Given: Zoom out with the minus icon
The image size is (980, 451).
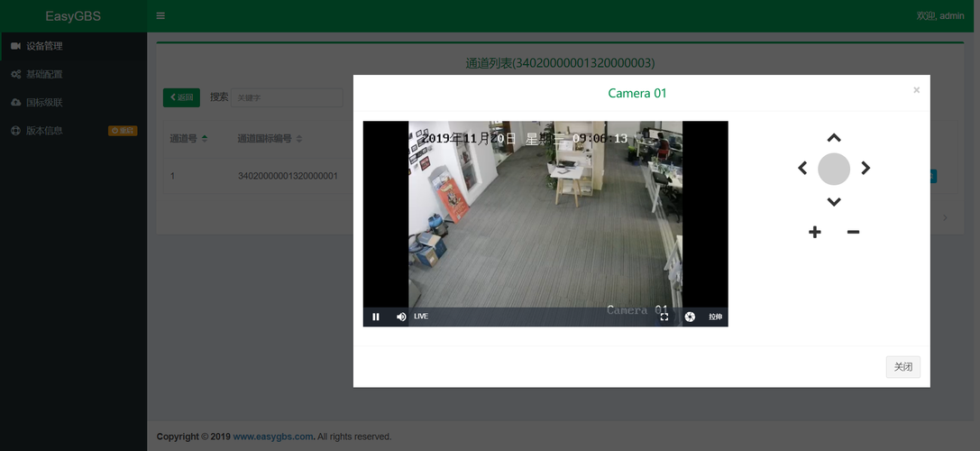Looking at the screenshot, I should [x=853, y=232].
